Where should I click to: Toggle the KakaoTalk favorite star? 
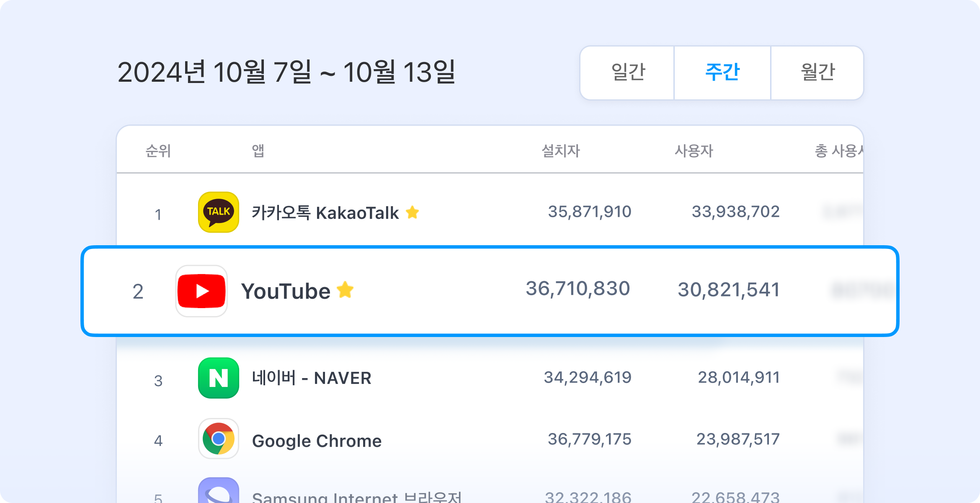click(413, 213)
